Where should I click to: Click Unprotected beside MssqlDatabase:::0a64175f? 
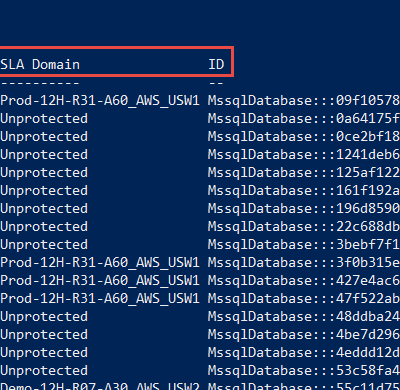(44, 118)
